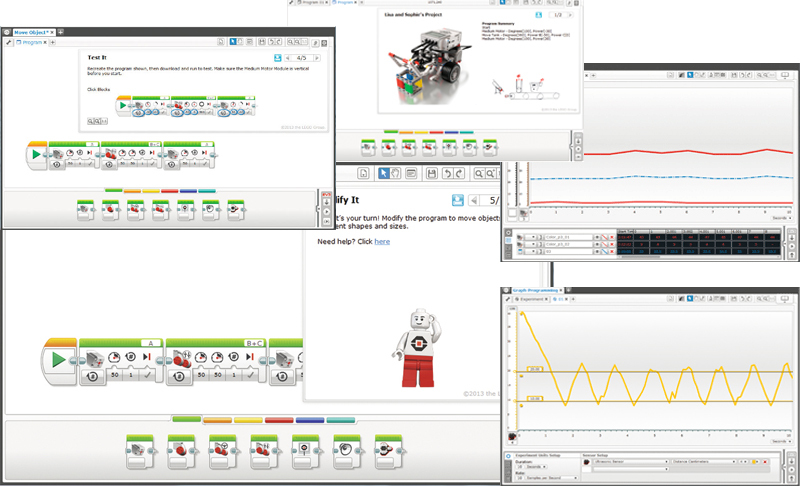Open the comment tool in center toolbar
The image size is (800, 486).
click(x=411, y=173)
